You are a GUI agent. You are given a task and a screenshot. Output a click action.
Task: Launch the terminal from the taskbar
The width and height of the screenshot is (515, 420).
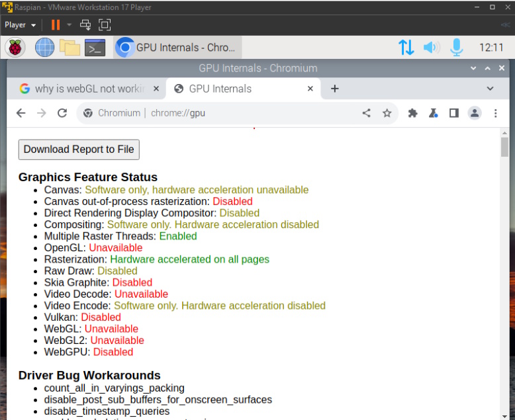click(x=95, y=48)
